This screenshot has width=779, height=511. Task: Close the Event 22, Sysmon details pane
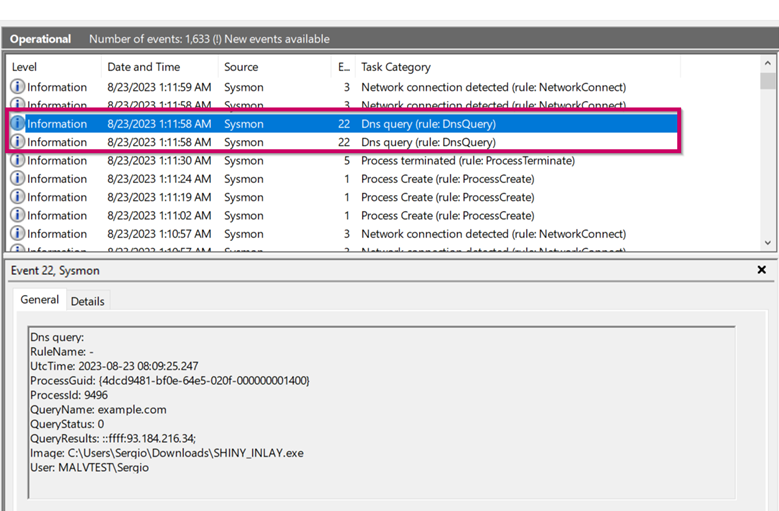[761, 270]
